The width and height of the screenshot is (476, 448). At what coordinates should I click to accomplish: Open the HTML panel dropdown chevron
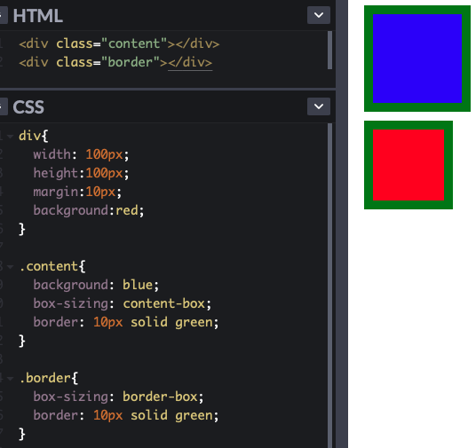coord(319,15)
